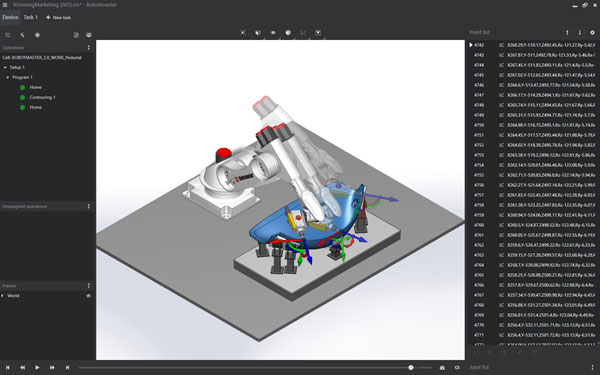The image size is (600, 375).
Task: Select the last Home operation
Action: pos(36,107)
